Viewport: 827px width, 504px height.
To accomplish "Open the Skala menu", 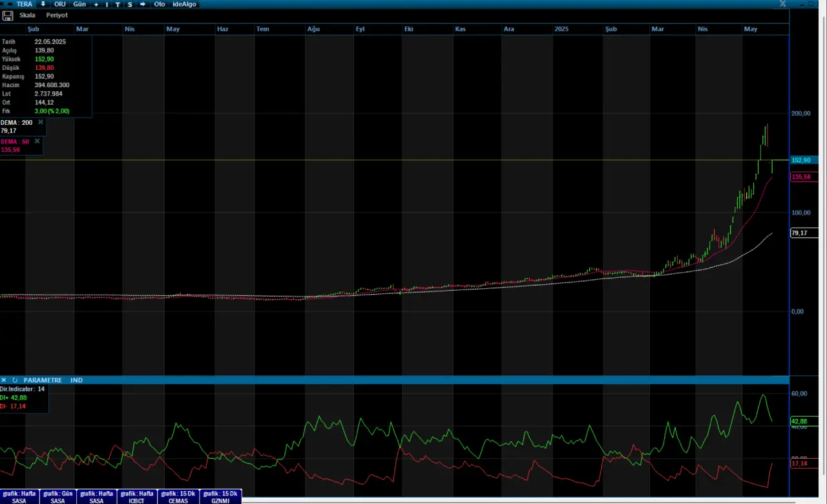I will [x=28, y=15].
